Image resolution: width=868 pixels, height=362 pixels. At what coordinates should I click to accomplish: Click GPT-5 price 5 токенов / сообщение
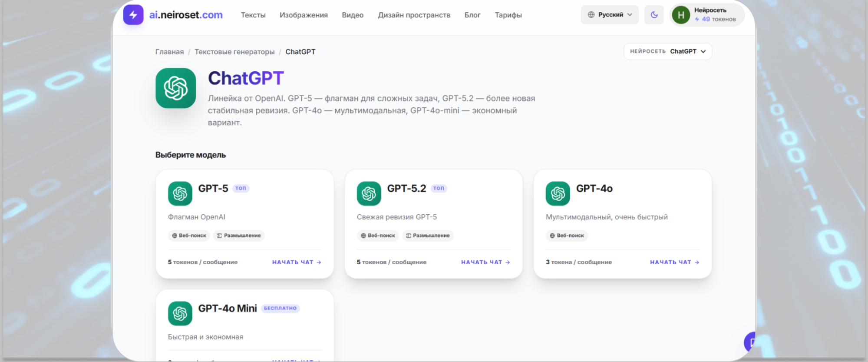[x=203, y=262]
